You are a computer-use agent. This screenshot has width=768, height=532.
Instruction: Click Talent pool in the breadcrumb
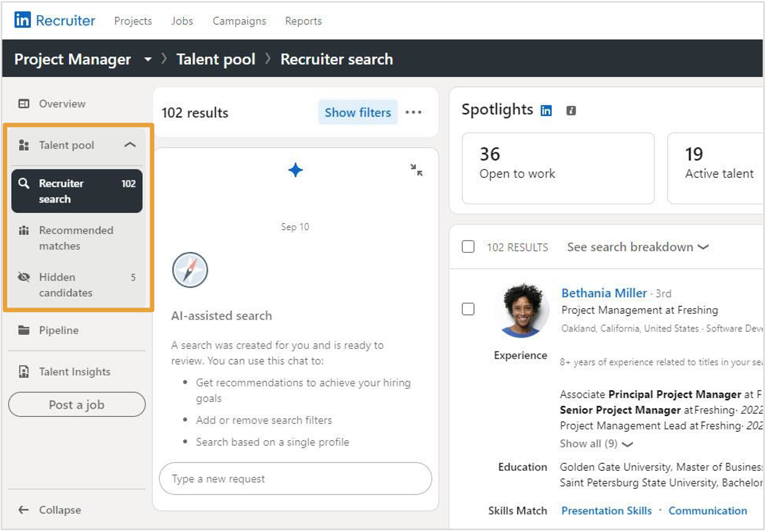216,59
